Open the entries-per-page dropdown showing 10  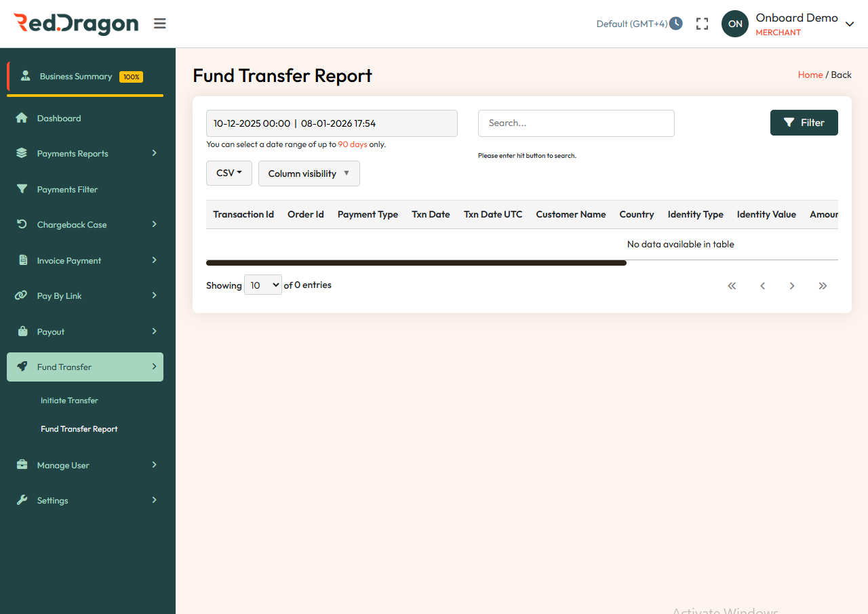click(262, 285)
